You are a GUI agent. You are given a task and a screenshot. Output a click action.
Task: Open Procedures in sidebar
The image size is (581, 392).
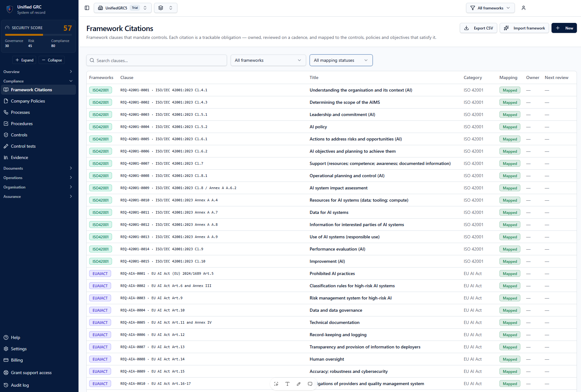point(38,124)
